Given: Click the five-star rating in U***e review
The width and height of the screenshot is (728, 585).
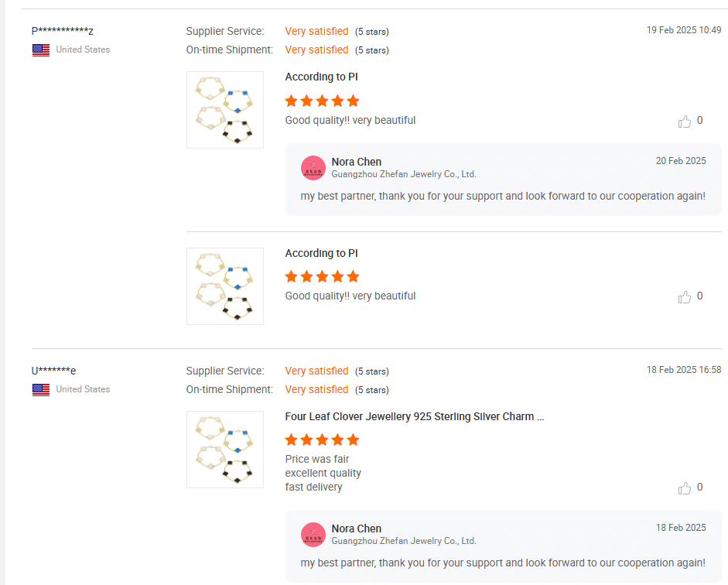Looking at the screenshot, I should point(322,440).
